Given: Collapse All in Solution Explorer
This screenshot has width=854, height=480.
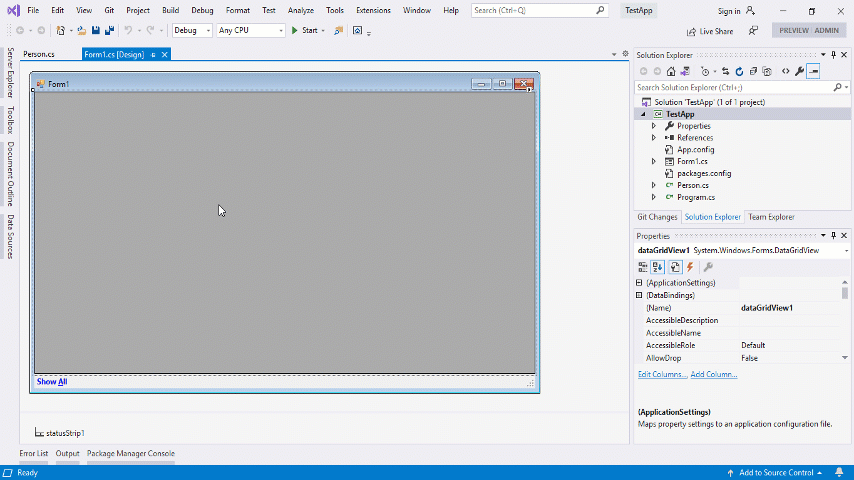Looking at the screenshot, I should point(753,71).
